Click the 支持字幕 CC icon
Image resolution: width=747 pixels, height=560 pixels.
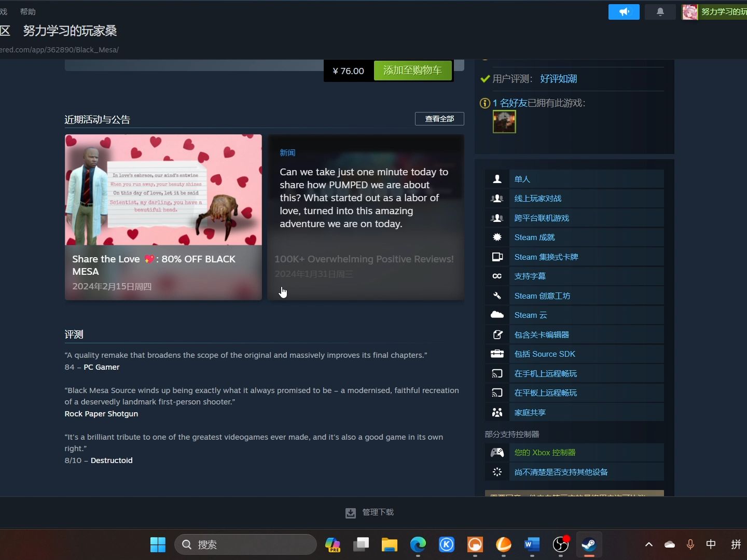[x=497, y=276]
